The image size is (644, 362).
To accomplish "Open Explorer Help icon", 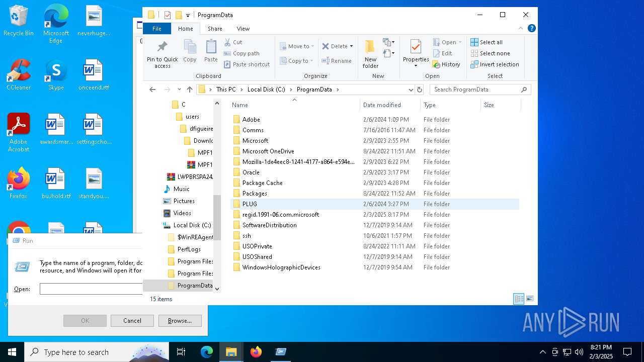I will tap(531, 29).
